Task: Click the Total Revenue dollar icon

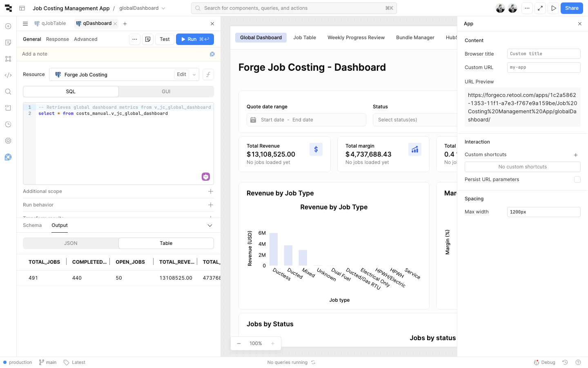Action: coord(316,149)
